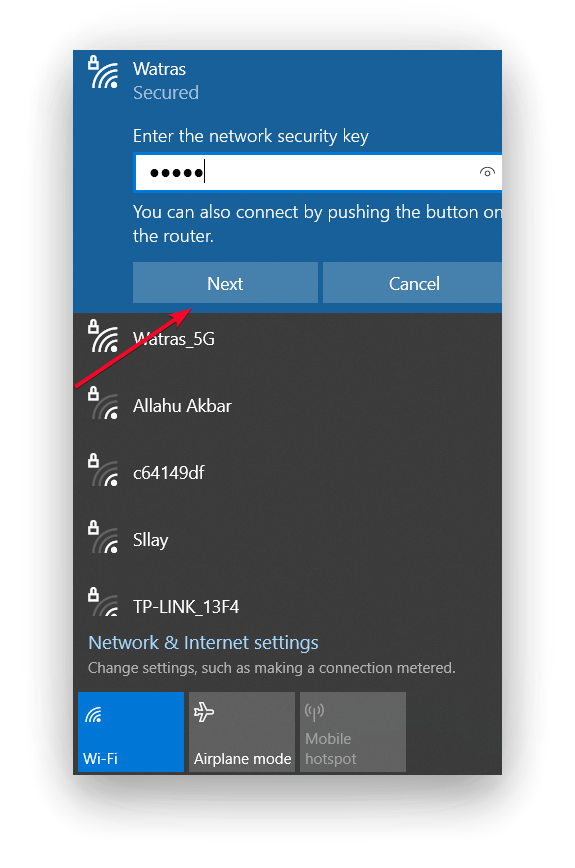575x868 pixels.
Task: Open Network & Internet settings link
Action: point(203,642)
